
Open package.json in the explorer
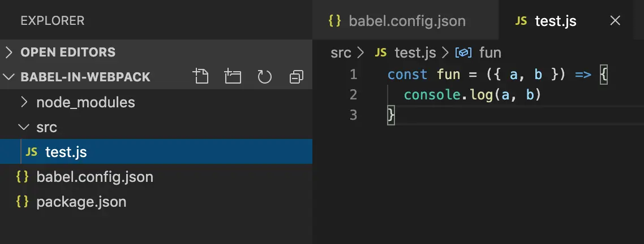pyautogui.click(x=81, y=202)
